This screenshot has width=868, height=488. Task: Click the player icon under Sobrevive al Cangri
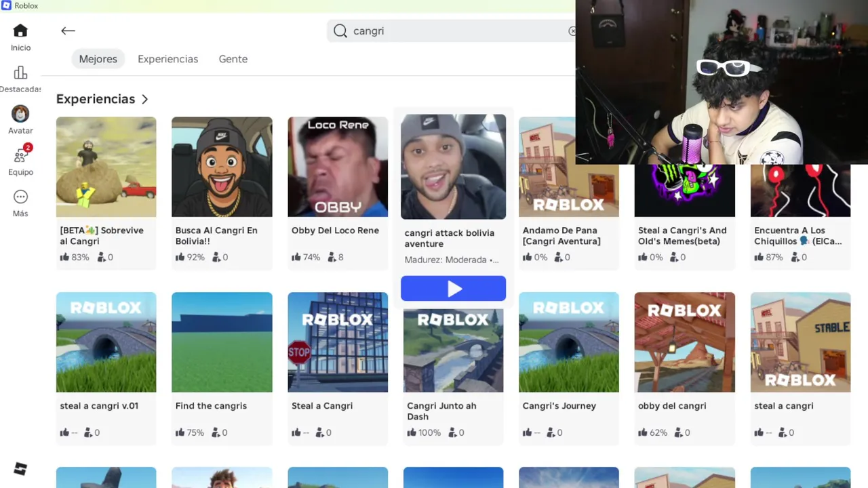point(101,257)
